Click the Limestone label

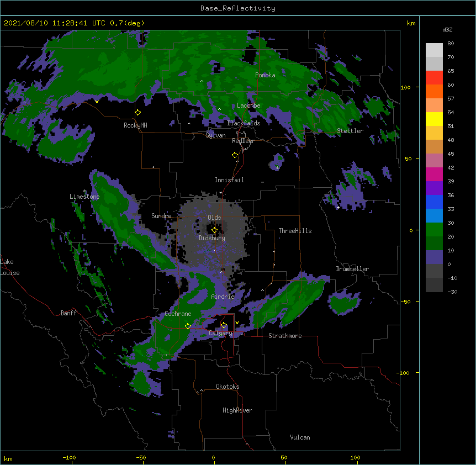(x=84, y=197)
